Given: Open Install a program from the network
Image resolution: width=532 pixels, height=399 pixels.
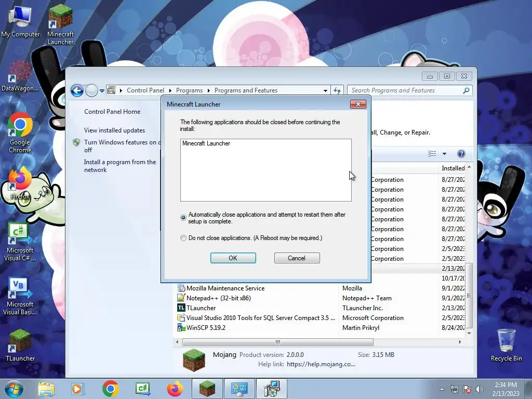Looking at the screenshot, I should [x=120, y=166].
